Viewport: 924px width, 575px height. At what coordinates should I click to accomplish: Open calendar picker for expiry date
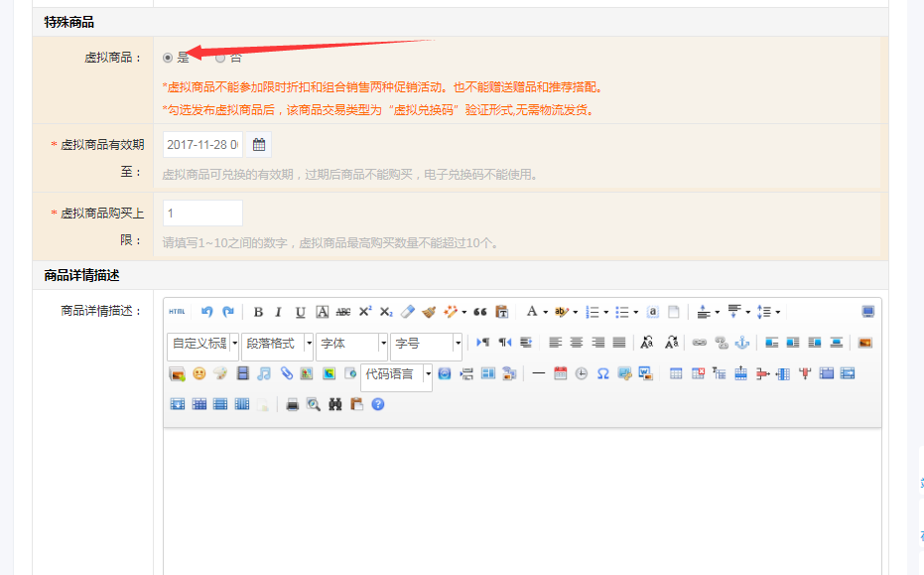(x=259, y=145)
